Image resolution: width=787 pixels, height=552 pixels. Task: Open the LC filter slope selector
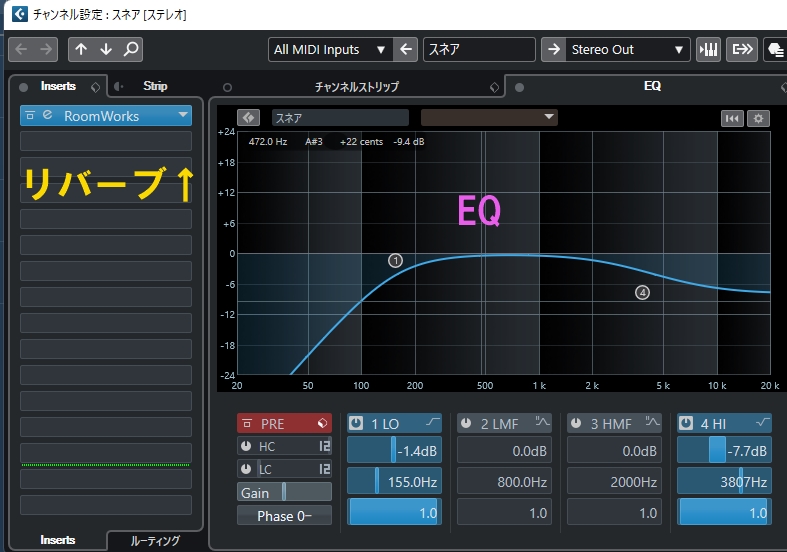coord(325,469)
